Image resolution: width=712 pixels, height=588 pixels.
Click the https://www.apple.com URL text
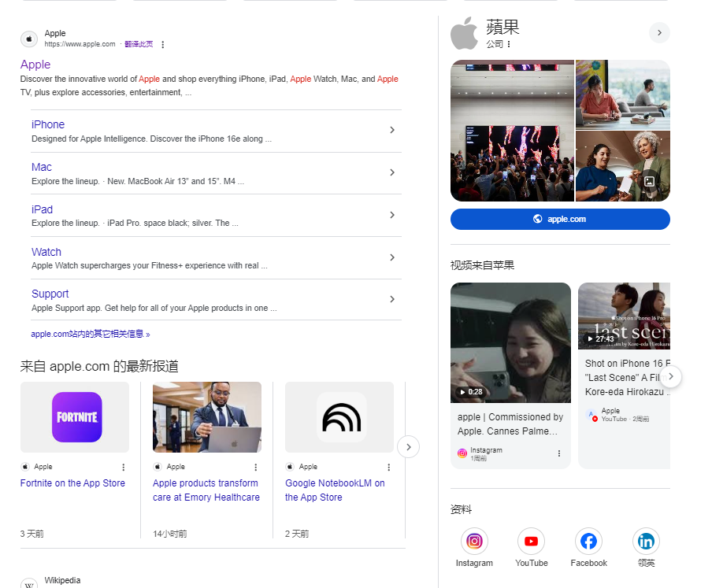[80, 44]
